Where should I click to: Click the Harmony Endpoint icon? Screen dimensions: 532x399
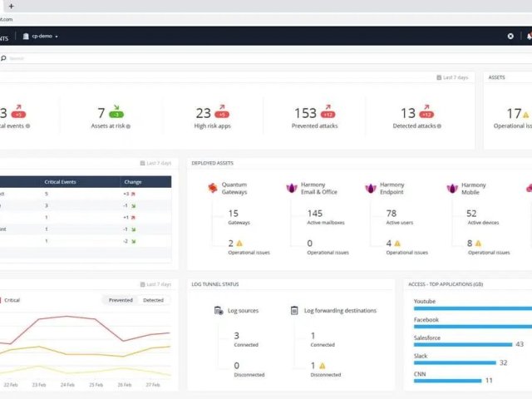pos(371,189)
